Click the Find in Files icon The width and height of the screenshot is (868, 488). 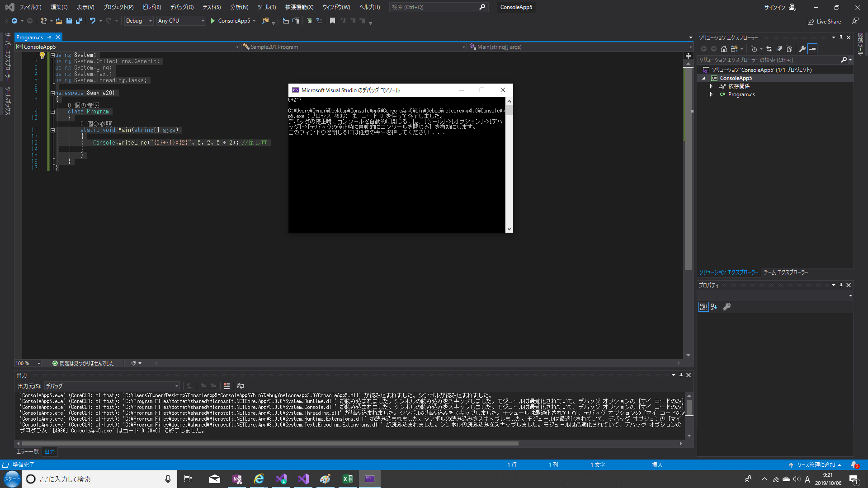tap(265, 21)
